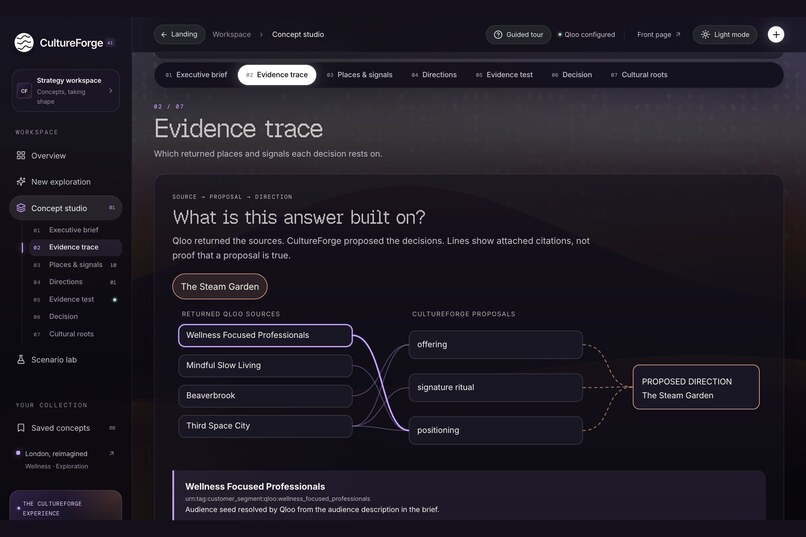The width and height of the screenshot is (806, 537).
Task: Click the Concept studio layers icon
Action: [21, 208]
